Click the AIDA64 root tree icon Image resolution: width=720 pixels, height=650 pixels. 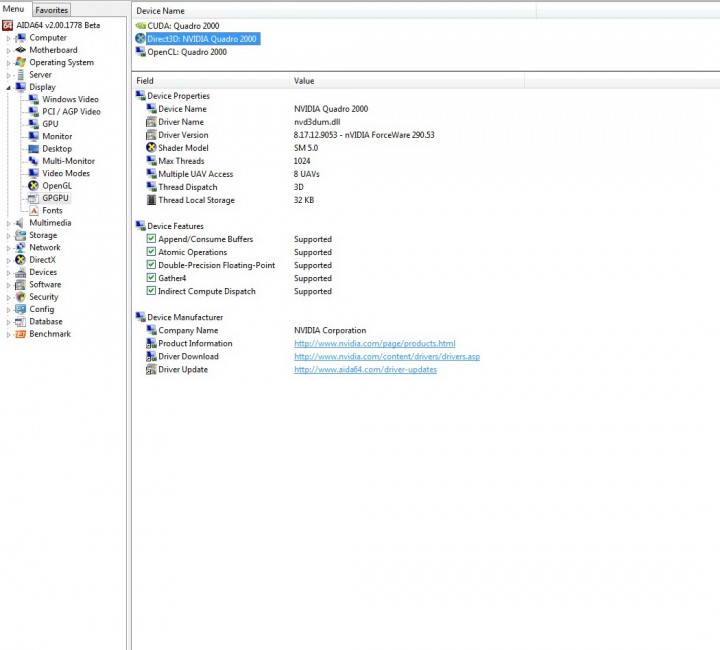7,25
